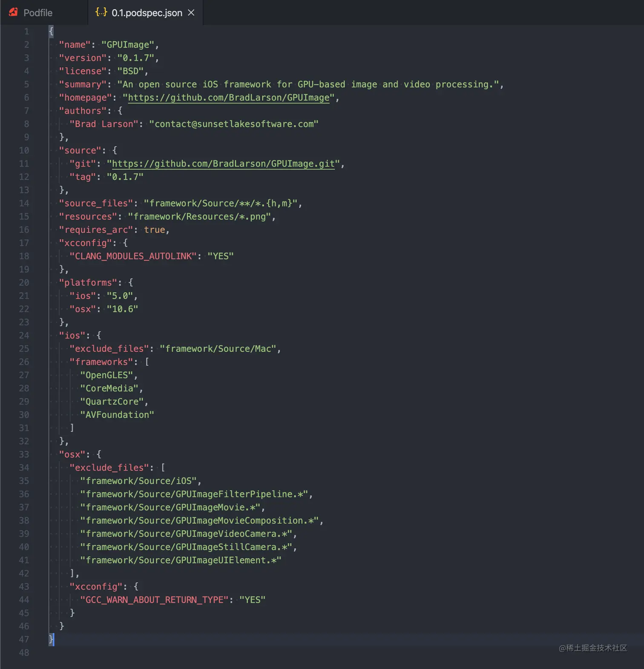The image size is (644, 669).
Task: Open the GPUImage.git source URL link
Action: (223, 164)
